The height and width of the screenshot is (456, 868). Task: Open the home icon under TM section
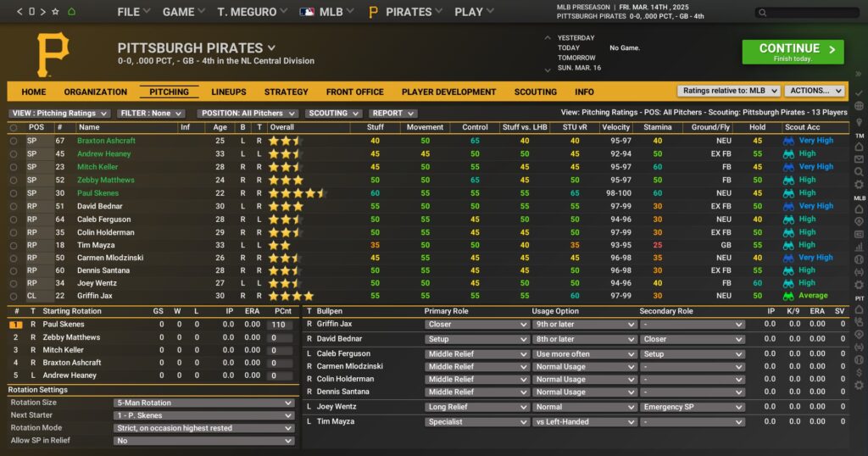click(x=859, y=147)
